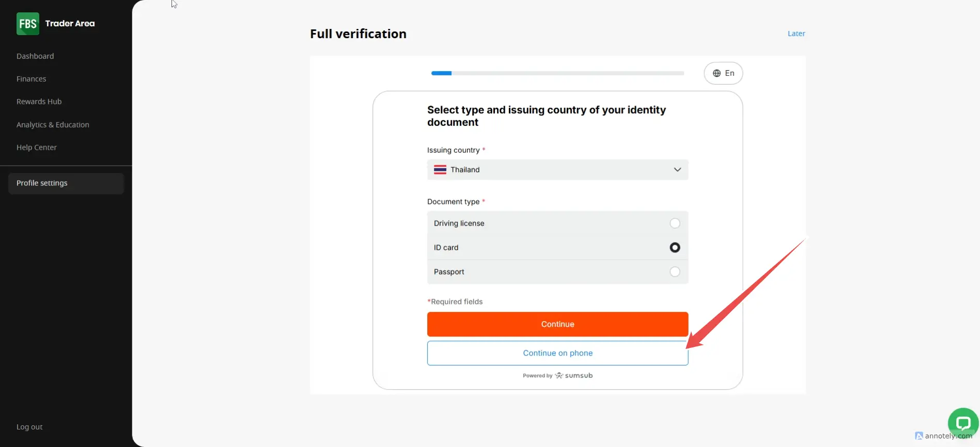The height and width of the screenshot is (447, 980).
Task: Click the Sumsub logo
Action: [574, 376]
